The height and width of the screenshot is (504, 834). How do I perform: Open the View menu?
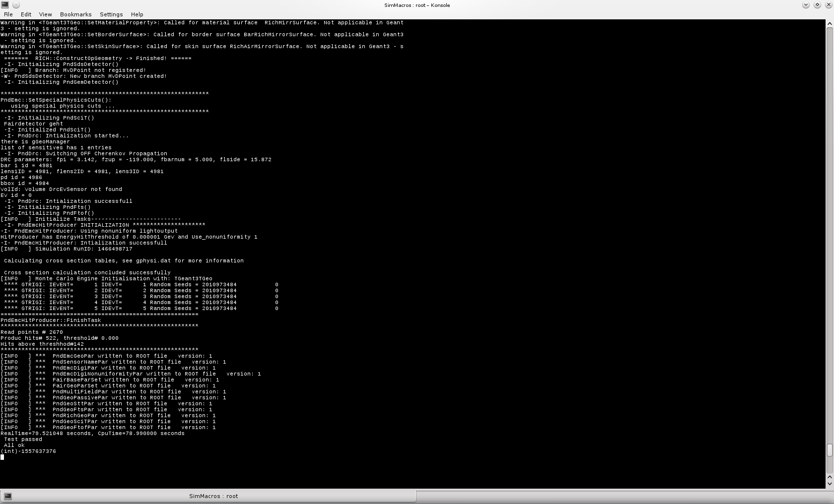(x=45, y=14)
